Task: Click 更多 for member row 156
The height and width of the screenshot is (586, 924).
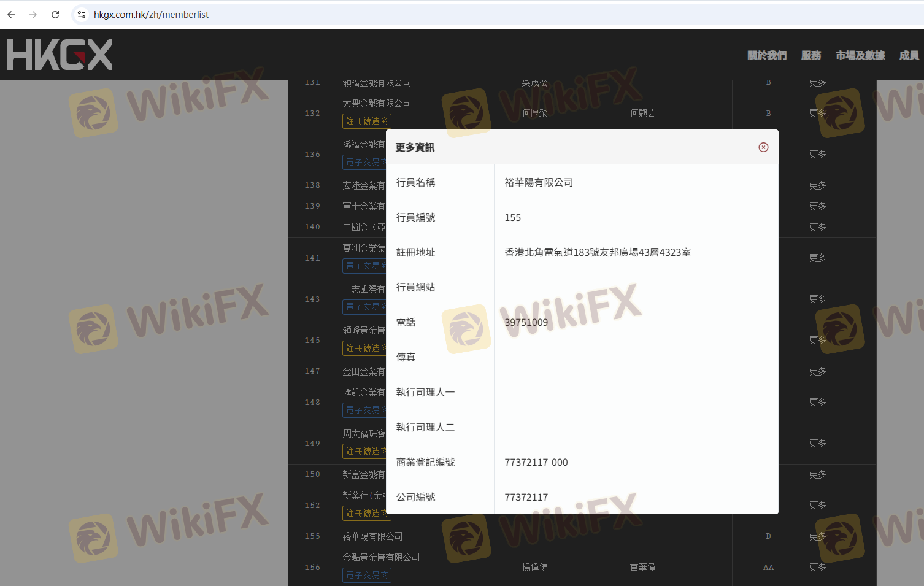Action: [x=818, y=567]
